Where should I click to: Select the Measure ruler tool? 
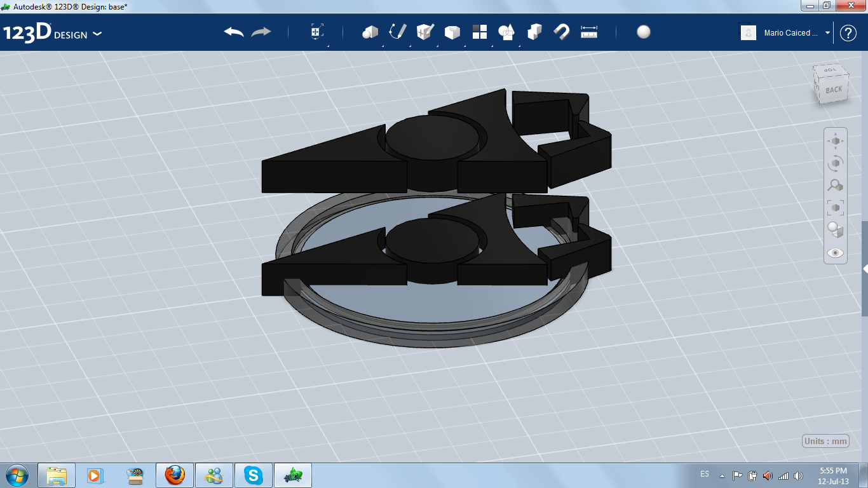589,32
